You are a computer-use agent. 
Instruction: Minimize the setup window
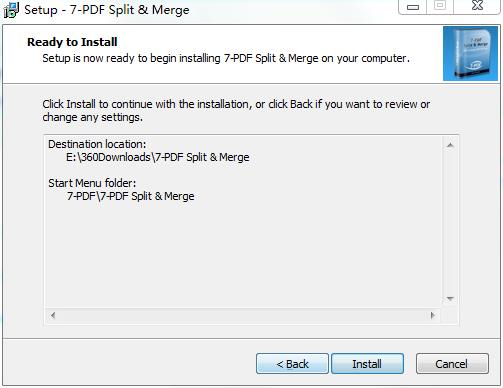(x=413, y=7)
